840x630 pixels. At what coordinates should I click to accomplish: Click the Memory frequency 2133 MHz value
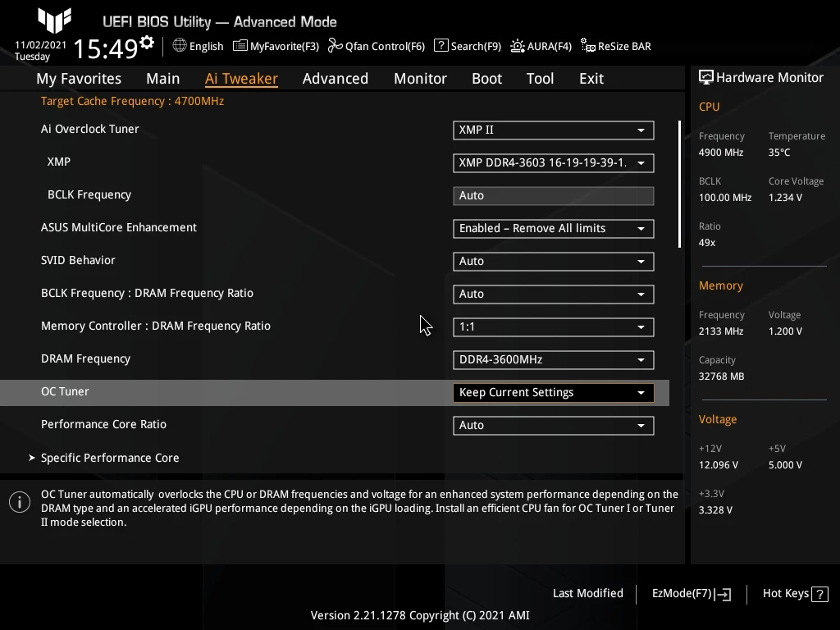point(720,331)
